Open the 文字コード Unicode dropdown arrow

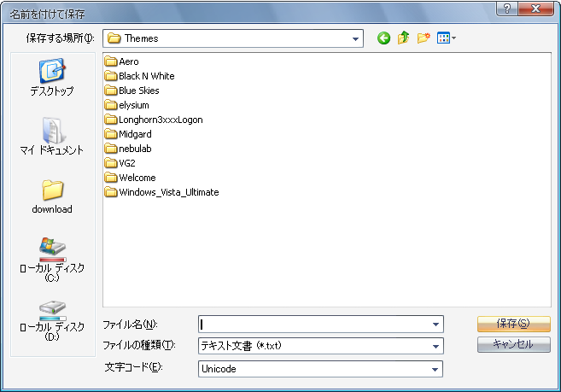435,369
